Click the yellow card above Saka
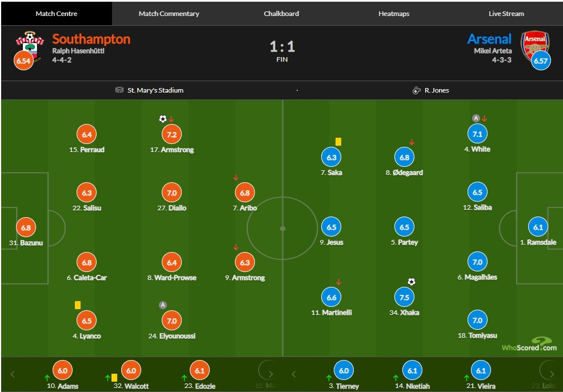 (338, 142)
